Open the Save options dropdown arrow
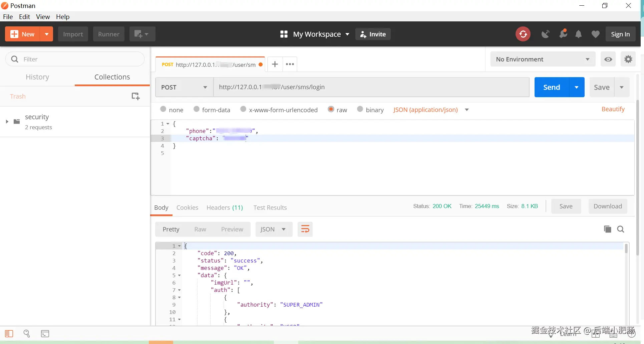 point(622,87)
